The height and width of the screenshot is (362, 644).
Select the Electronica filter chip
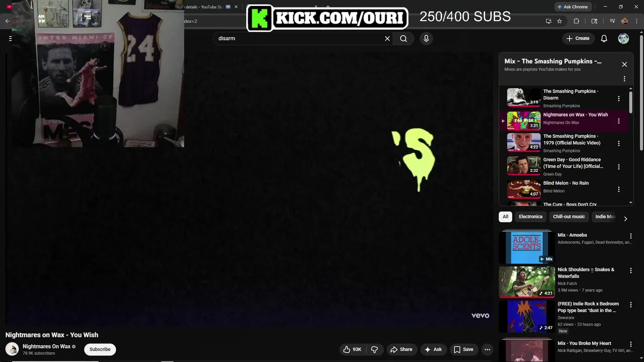click(530, 217)
